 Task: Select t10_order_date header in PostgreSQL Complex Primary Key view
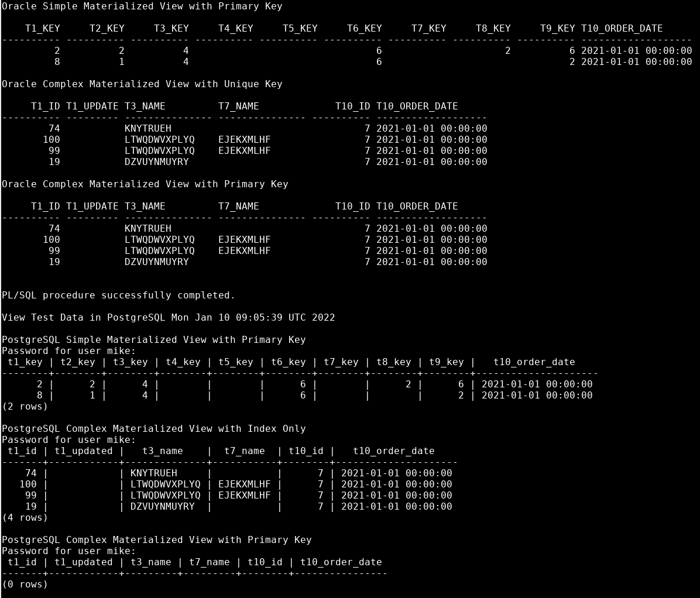(x=341, y=562)
